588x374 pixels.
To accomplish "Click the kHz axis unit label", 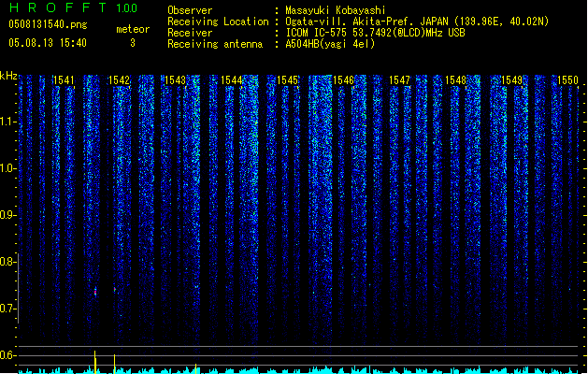I will pos(8,76).
